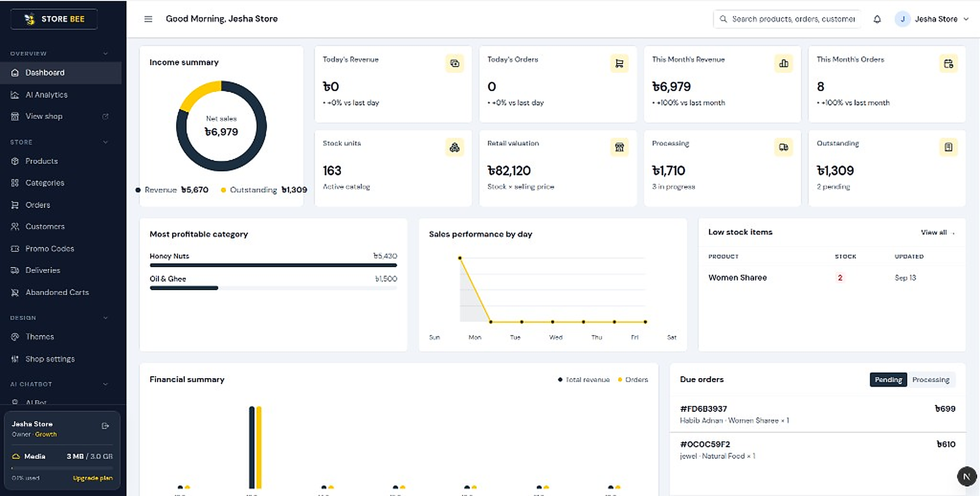Click the ৳6,979 This Month's Revenue value

(x=671, y=87)
